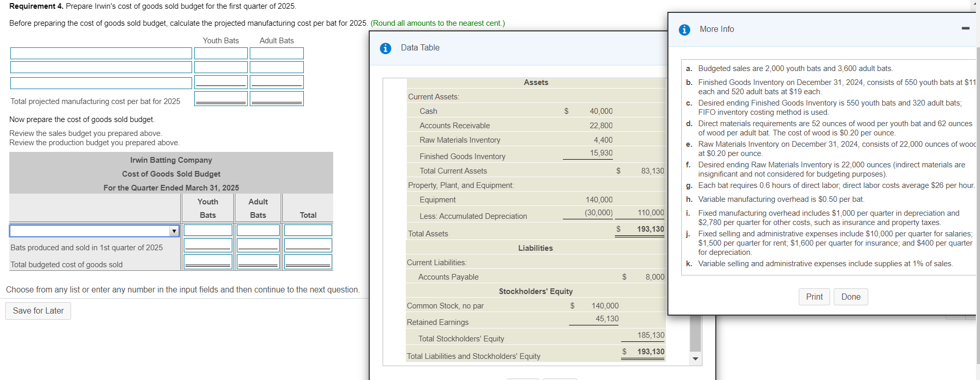The image size is (980, 380).
Task: Click Total field in dropdown budget row
Action: (x=308, y=230)
